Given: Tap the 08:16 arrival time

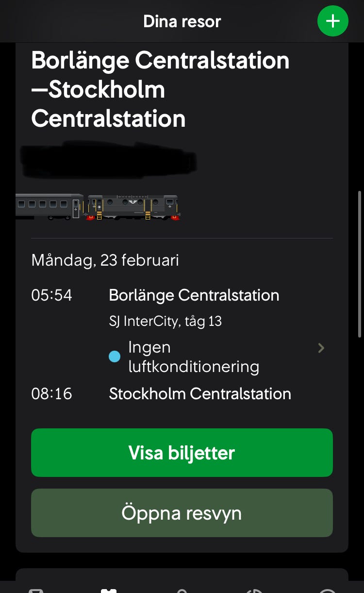Looking at the screenshot, I should click(51, 393).
